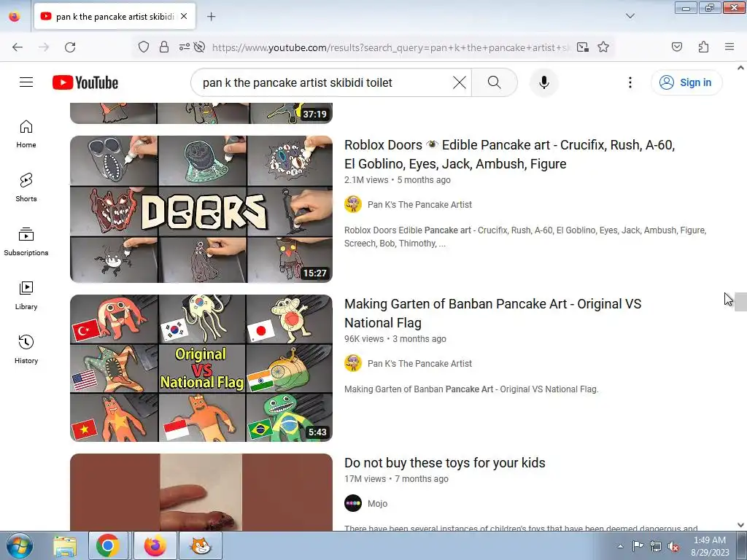Open Windows Start menu

pyautogui.click(x=20, y=546)
